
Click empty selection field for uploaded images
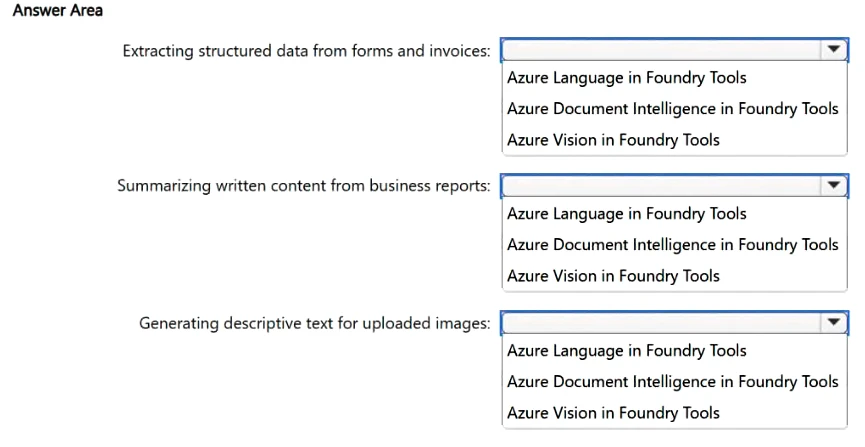[x=660, y=323]
